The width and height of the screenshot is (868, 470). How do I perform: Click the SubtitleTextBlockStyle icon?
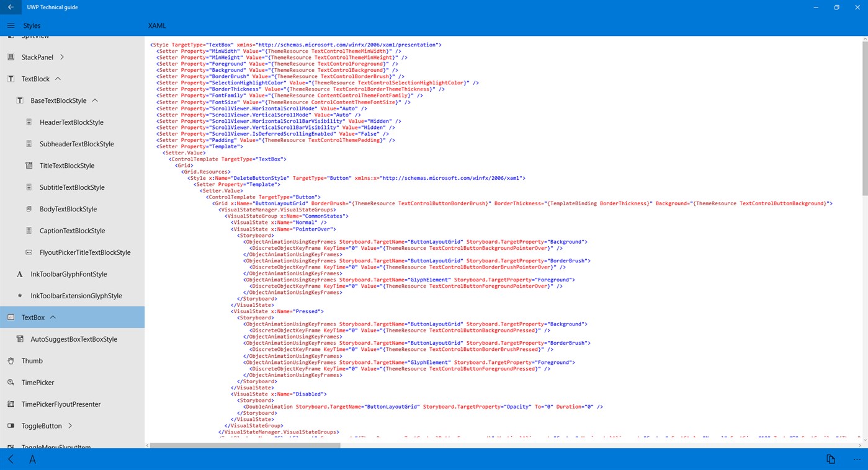point(29,187)
